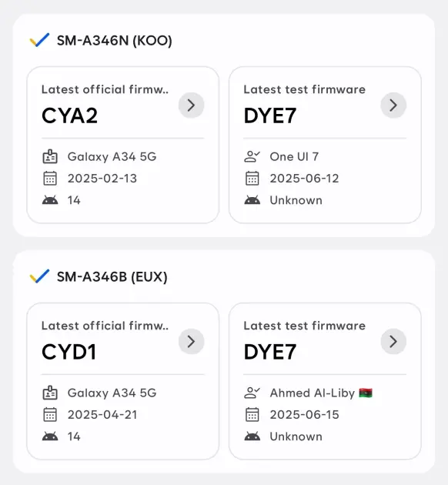Click the device badge icon next to Galaxy A34 5G in KOO card

pyautogui.click(x=50, y=156)
